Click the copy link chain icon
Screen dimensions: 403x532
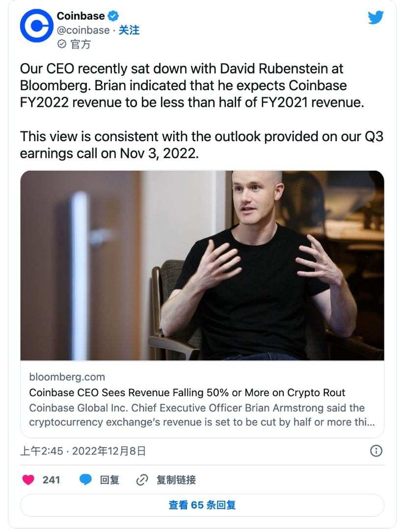(x=142, y=480)
